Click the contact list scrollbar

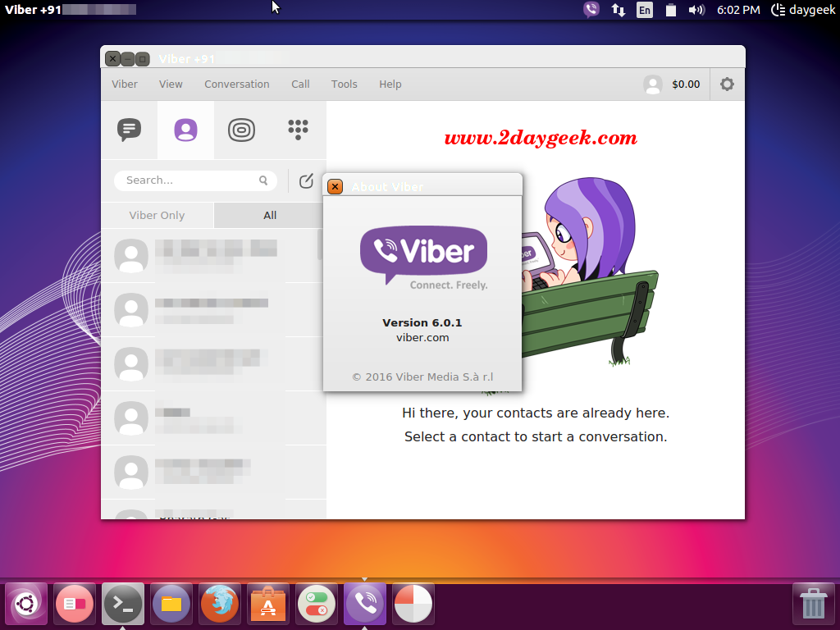321,244
